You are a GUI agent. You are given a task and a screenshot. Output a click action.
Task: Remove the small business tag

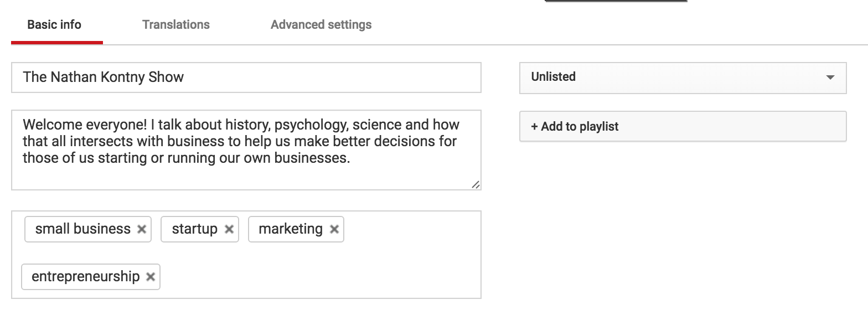(142, 229)
